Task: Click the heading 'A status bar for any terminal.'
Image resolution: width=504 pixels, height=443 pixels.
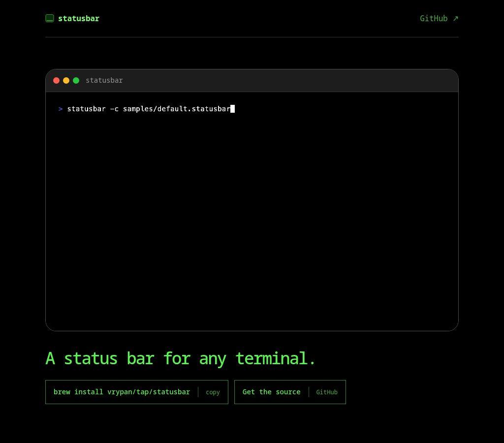Action: [180, 358]
